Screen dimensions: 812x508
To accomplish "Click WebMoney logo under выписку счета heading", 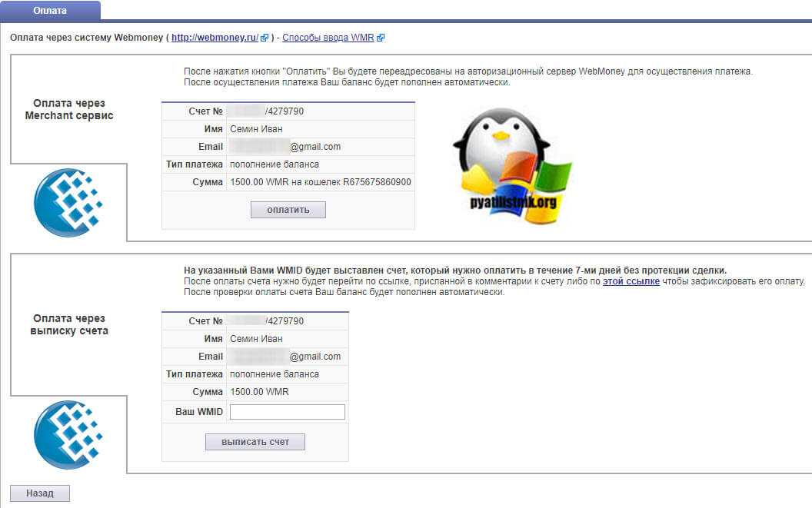I will 68,435.
